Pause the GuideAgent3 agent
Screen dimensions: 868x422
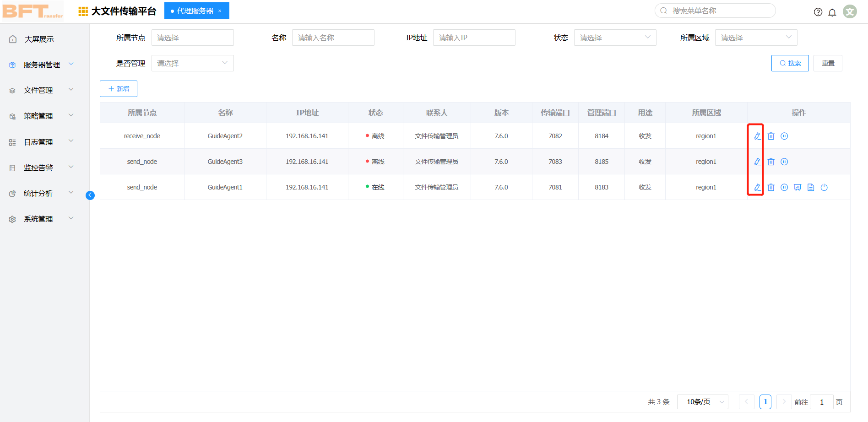(784, 161)
